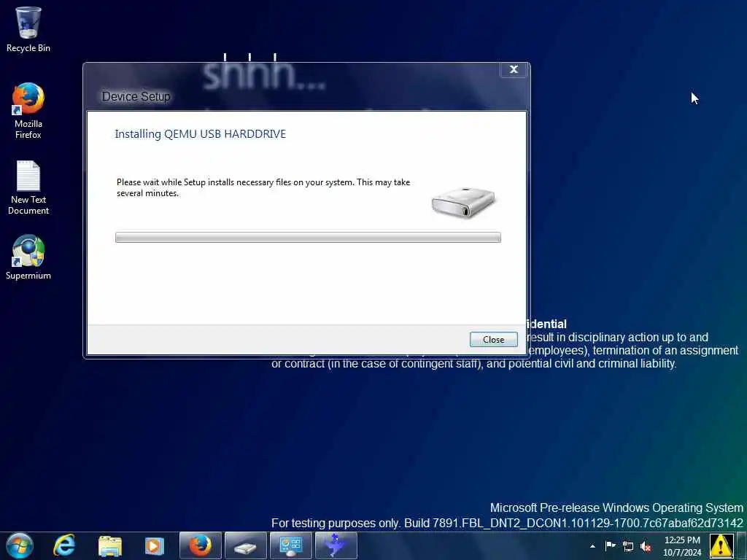747x560 pixels.
Task: Open Action Center flag tray icon
Action: (x=610, y=545)
